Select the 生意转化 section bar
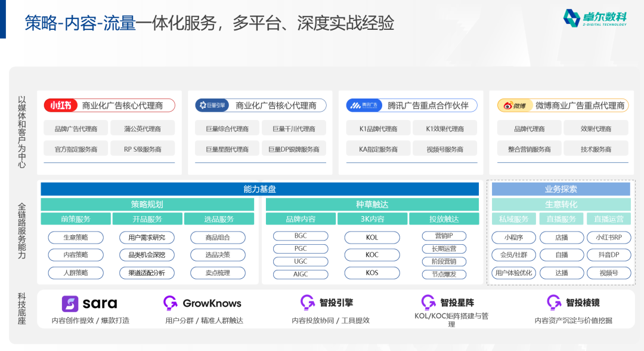 (561, 204)
